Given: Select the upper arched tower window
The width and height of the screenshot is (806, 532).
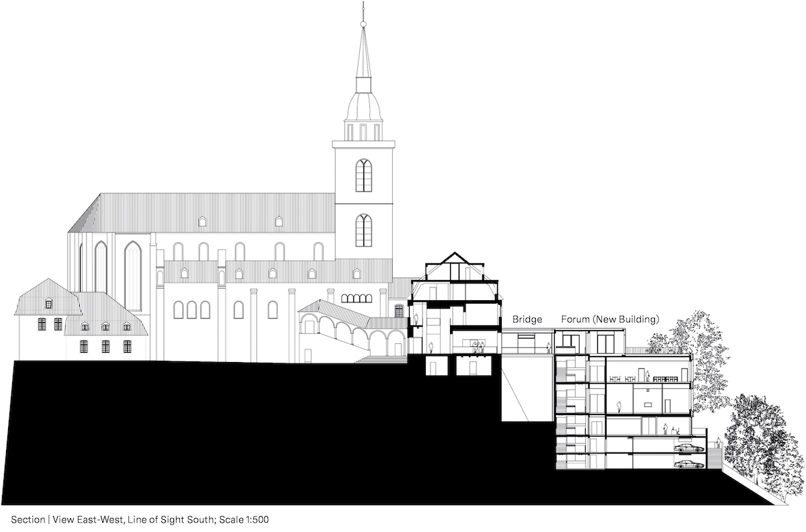Looking at the screenshot, I should 363,175.
